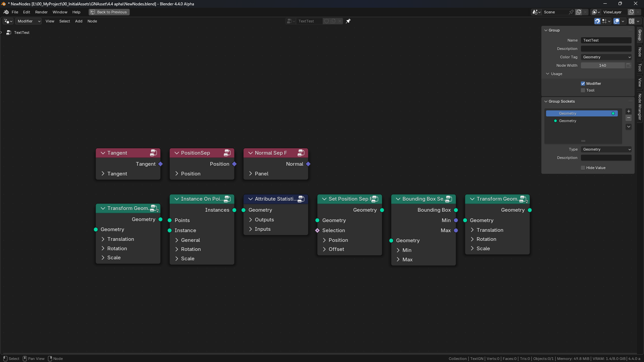Image resolution: width=644 pixels, height=362 pixels.
Task: Open the Color Tag dropdown
Action: click(x=606, y=57)
